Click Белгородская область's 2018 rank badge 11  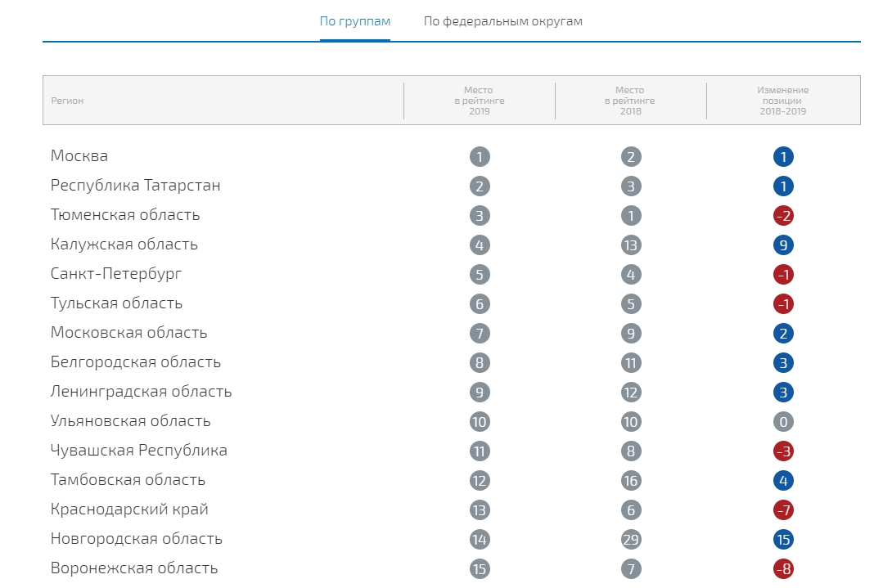[x=631, y=363]
